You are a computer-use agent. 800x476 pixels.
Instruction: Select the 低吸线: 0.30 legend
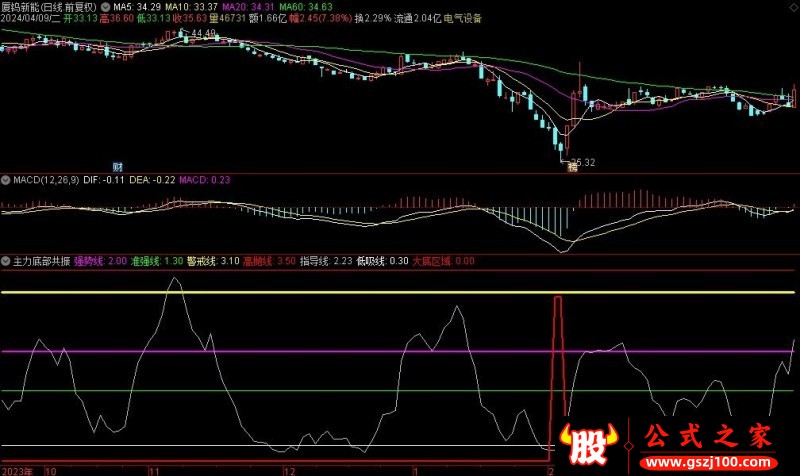click(x=382, y=261)
